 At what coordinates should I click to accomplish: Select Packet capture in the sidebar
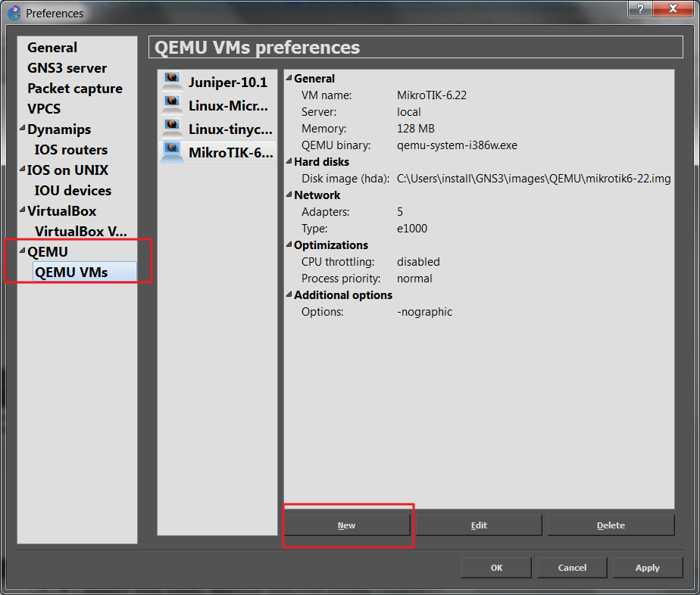[x=75, y=89]
